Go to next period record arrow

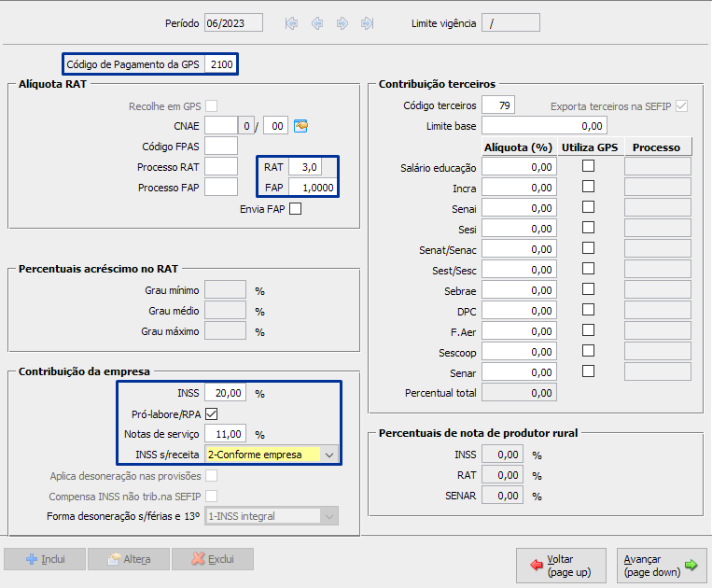pyautogui.click(x=342, y=23)
